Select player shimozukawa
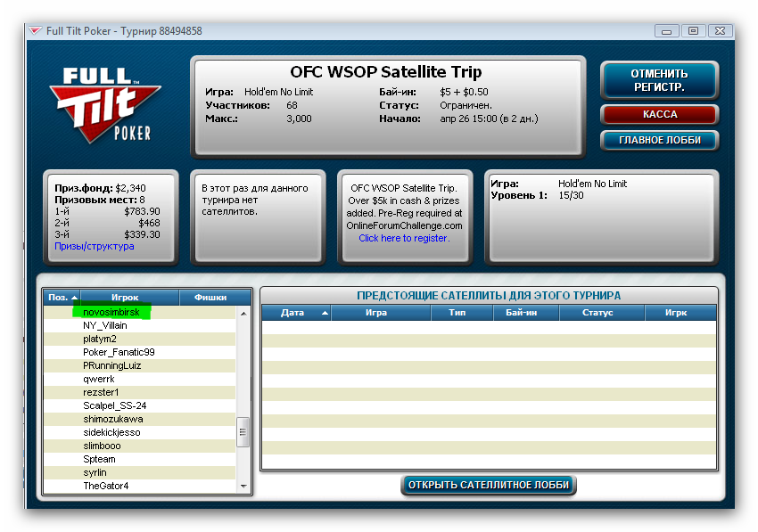 coord(140,420)
